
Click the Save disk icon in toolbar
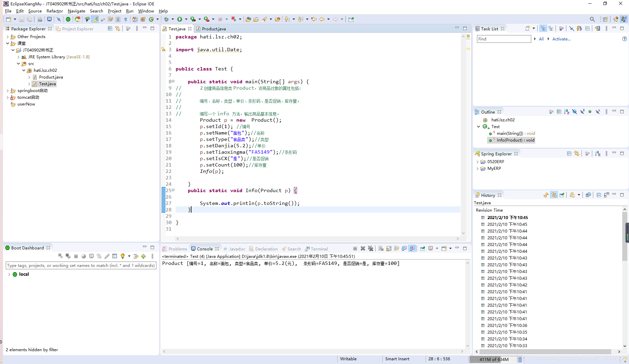click(22, 19)
